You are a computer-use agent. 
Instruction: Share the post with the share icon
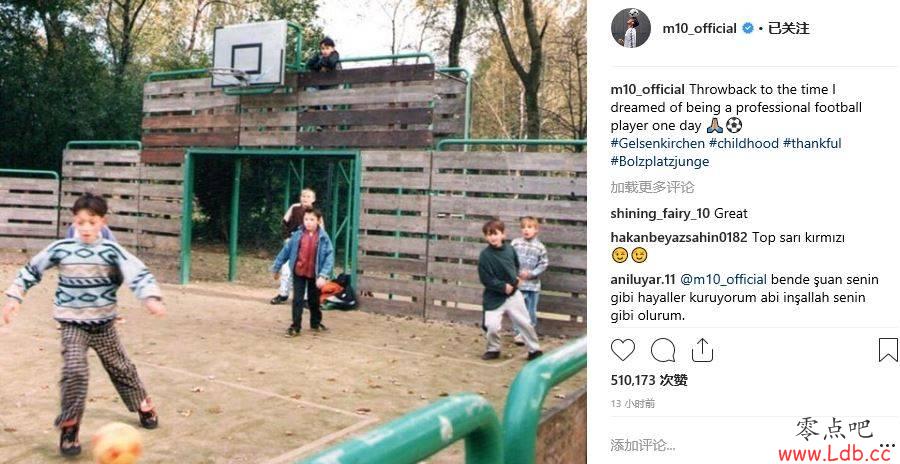point(702,350)
